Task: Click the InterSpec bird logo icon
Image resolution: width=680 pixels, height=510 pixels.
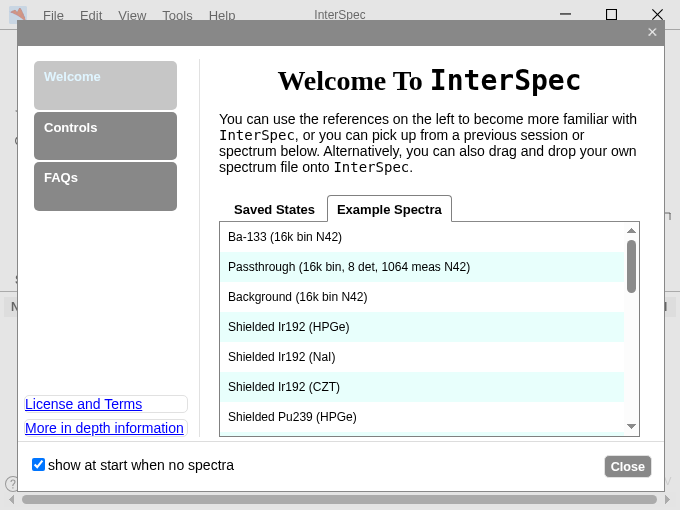Action: click(18, 14)
